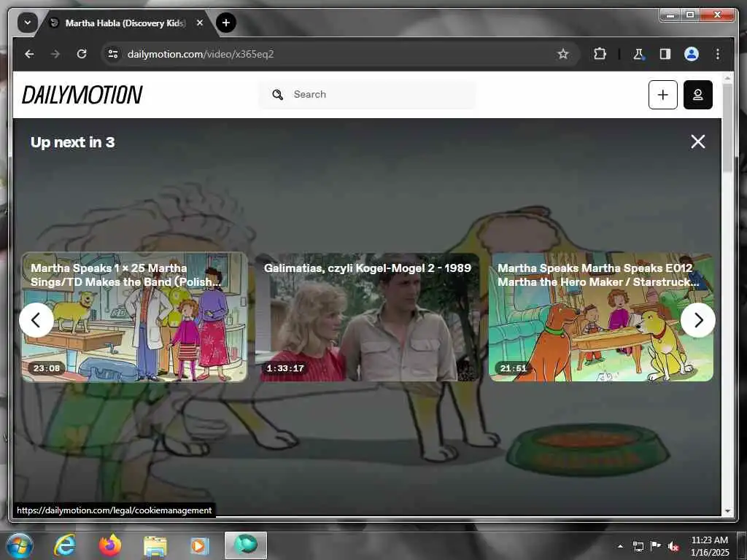Click the browser back arrow
The height and width of the screenshot is (560, 747).
pyautogui.click(x=29, y=54)
